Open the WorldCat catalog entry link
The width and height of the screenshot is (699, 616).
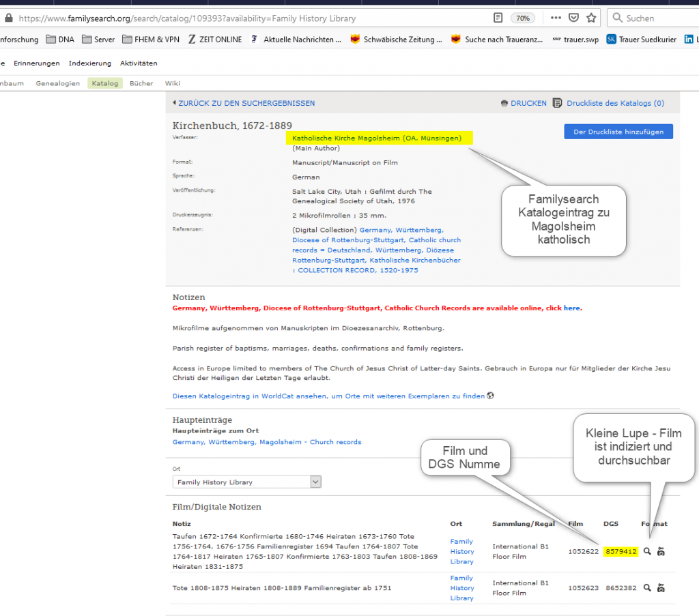[328, 396]
